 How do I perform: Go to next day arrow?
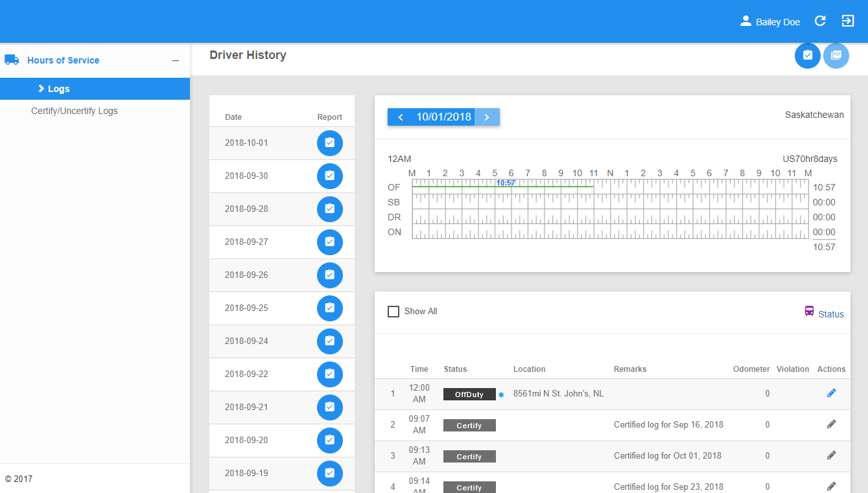click(x=487, y=117)
